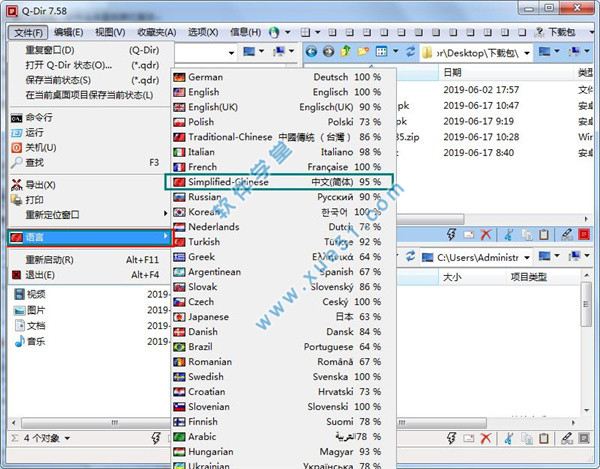Open 命令行 command prompt entry
The height and width of the screenshot is (469, 600).
(90, 117)
